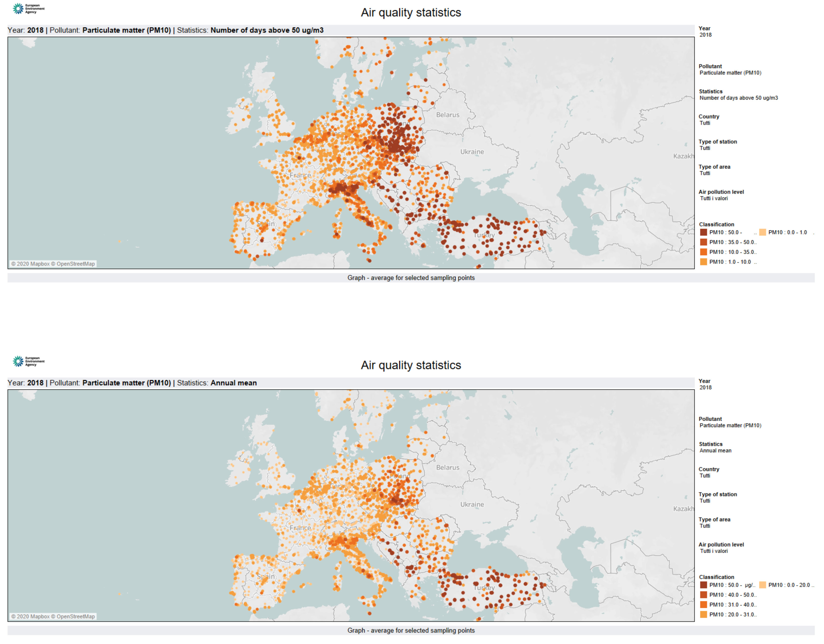Screen dimensions: 824x644
Task: Open the 'Annual mean' Statistics filter in the lower panel
Action: 715,451
